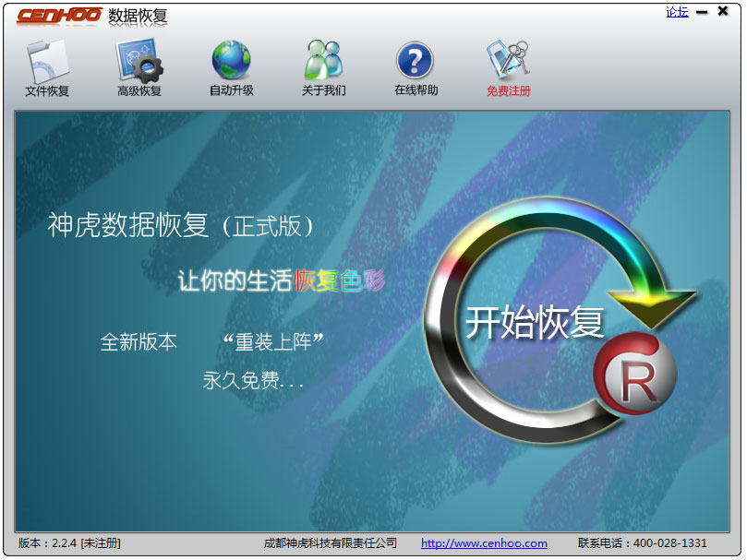
Task: Click 免费注册 free registration keys icon
Action: [x=509, y=68]
